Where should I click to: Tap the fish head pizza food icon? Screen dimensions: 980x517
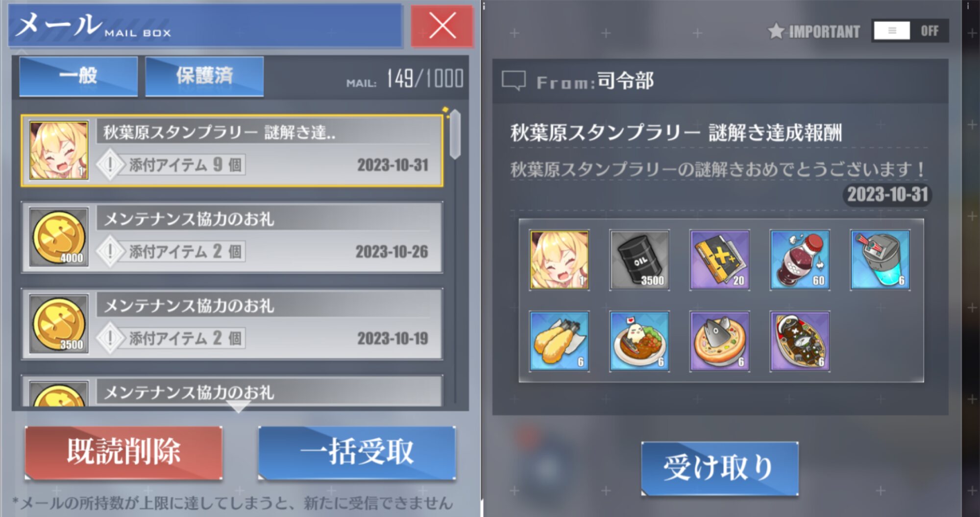pyautogui.click(x=719, y=341)
